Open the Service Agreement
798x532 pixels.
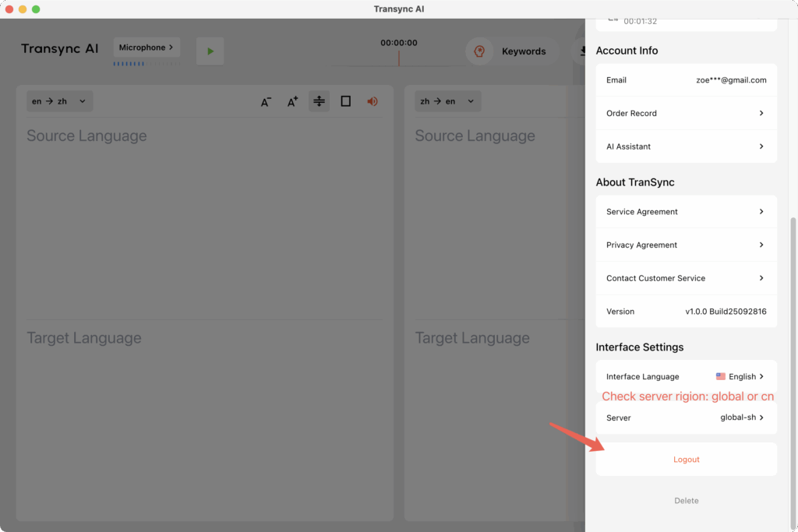point(686,212)
